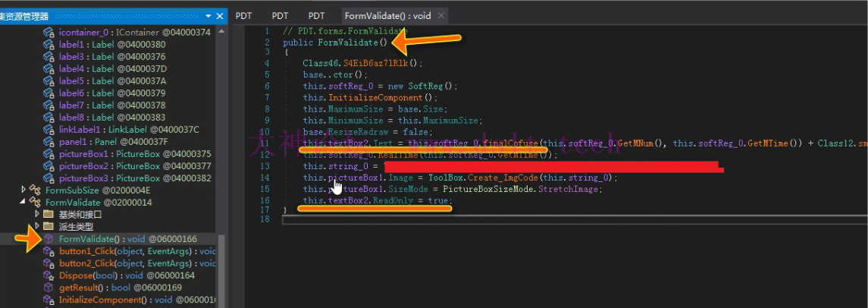Close the assembly explorer panel

point(221,16)
